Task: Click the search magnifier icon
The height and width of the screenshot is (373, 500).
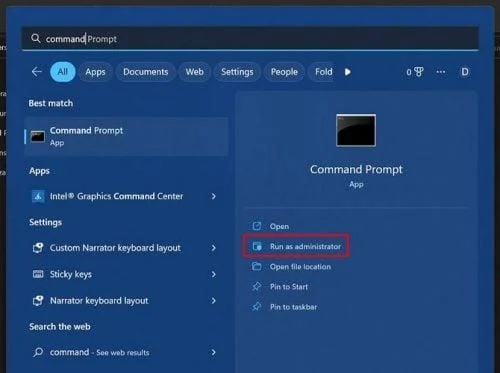Action: (x=36, y=39)
